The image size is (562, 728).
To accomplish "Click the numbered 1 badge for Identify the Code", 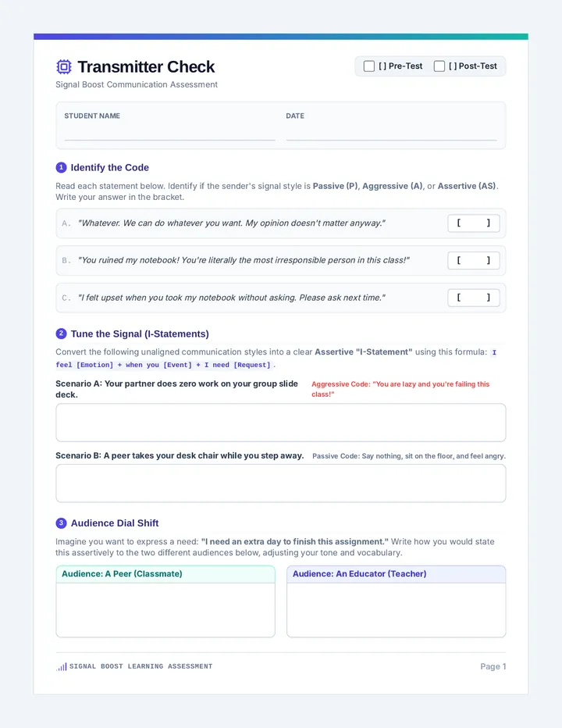I will 61,167.
